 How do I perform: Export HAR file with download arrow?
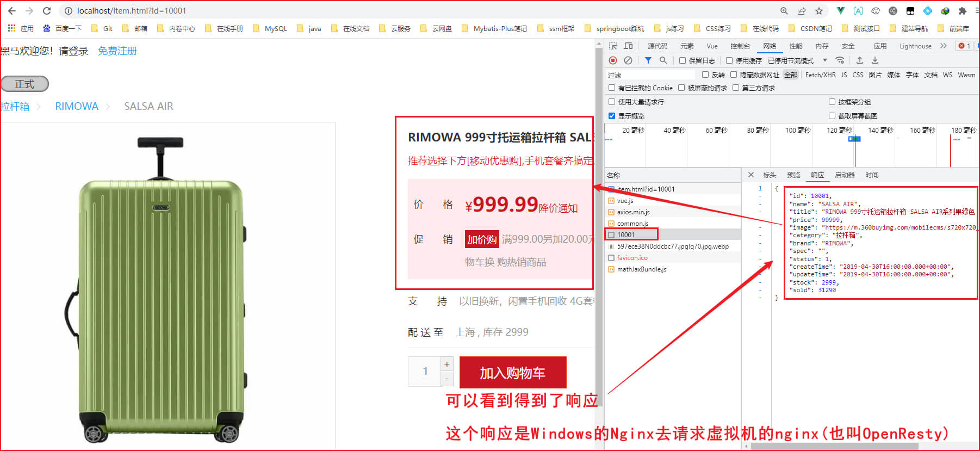pos(875,60)
